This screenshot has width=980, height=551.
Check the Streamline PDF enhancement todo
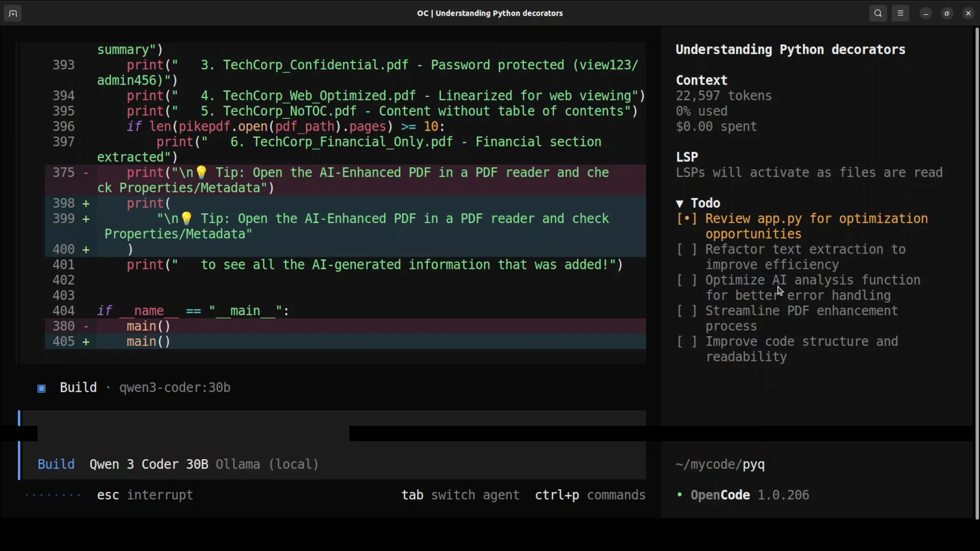click(x=687, y=311)
